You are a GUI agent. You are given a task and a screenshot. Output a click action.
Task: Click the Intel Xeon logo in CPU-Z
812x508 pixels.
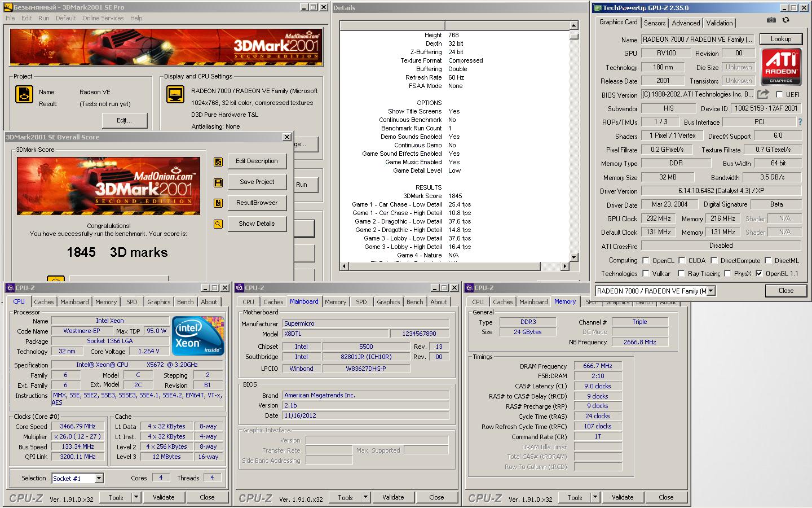tap(198, 336)
